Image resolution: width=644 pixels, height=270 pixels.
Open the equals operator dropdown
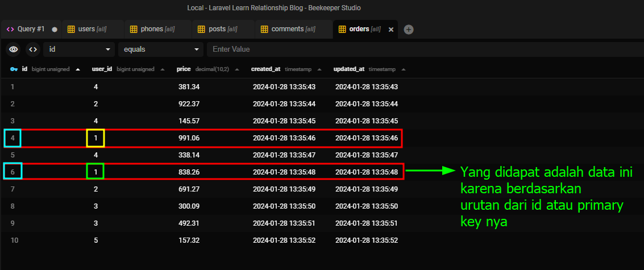(x=160, y=49)
